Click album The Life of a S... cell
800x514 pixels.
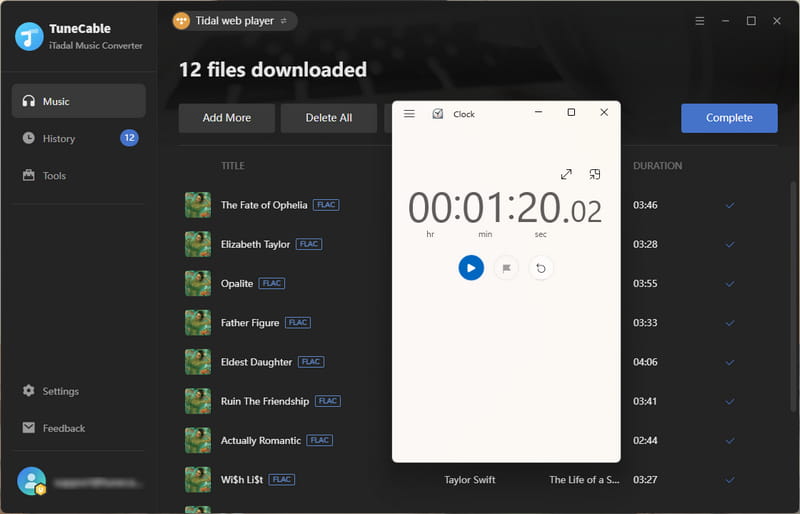pyautogui.click(x=584, y=480)
